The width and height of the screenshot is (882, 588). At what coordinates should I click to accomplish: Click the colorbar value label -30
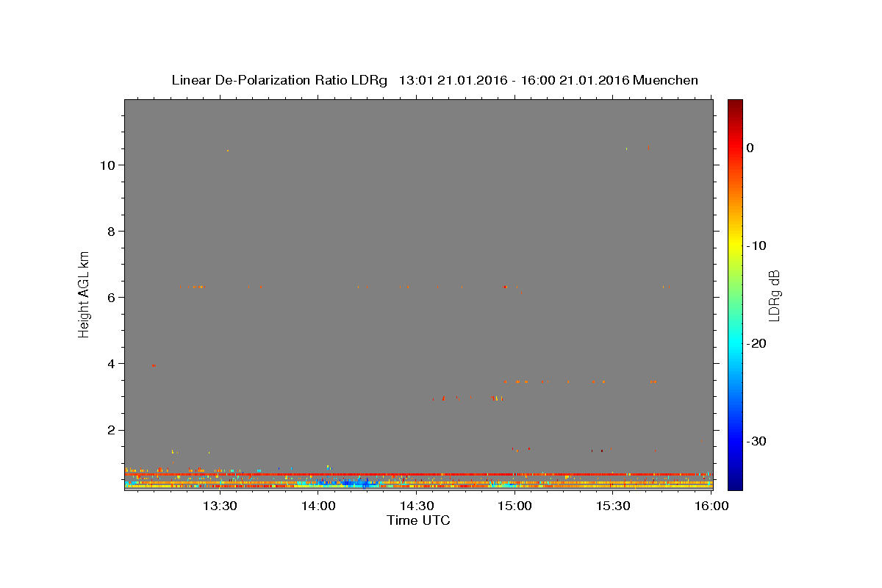(756, 441)
